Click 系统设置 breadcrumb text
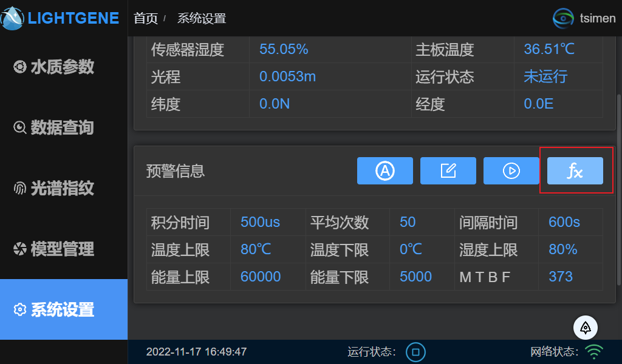 point(202,18)
